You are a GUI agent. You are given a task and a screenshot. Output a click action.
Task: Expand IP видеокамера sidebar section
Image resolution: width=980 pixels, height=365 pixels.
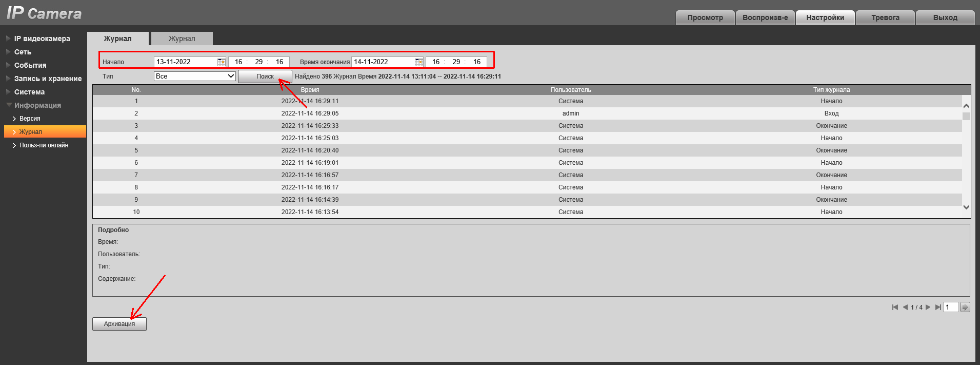[42, 39]
